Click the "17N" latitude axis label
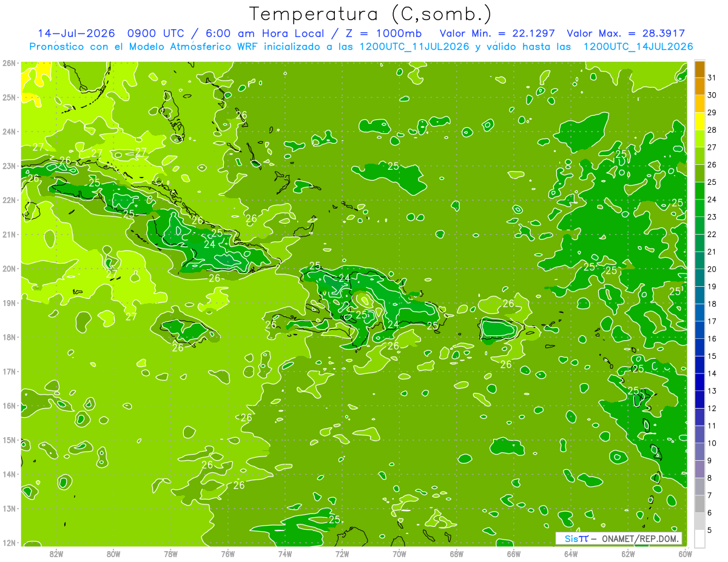This screenshot has height=562, width=728. (x=8, y=371)
